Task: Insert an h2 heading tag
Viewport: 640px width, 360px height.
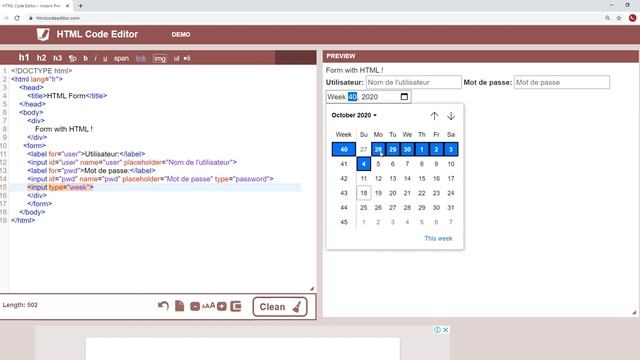Action: pos(41,58)
